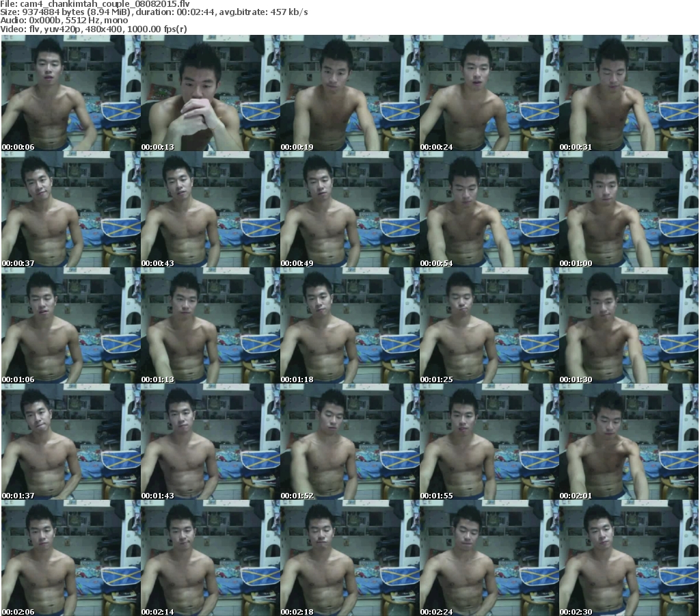
Task: Pick the frame stamped 00:02:24
Action: (489, 558)
